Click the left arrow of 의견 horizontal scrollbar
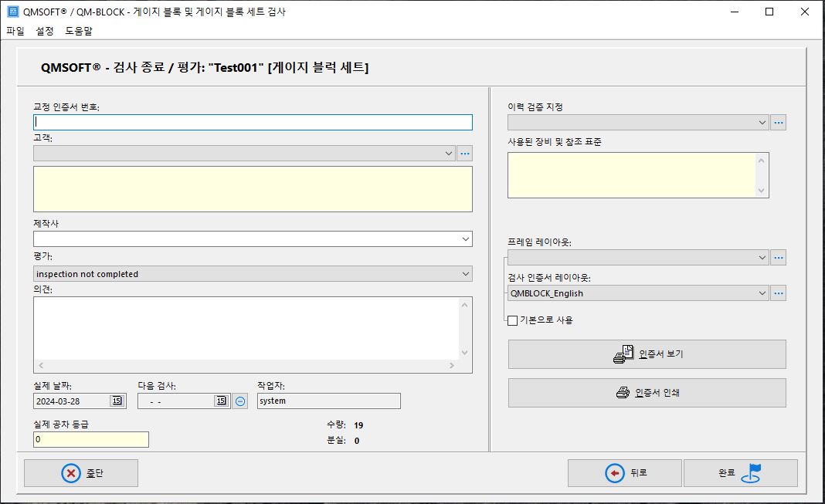Image resolution: width=825 pixels, height=504 pixels. tap(41, 366)
